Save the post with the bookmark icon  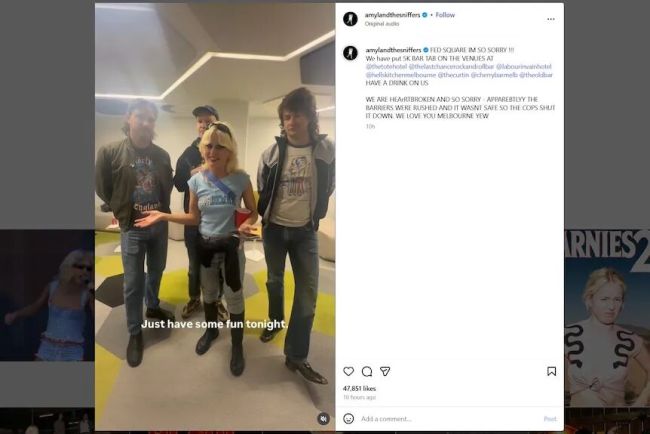click(551, 371)
